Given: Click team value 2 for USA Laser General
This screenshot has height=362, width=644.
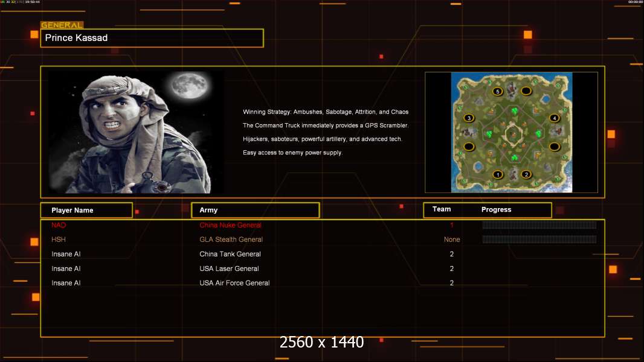Looking at the screenshot, I should pyautogui.click(x=452, y=268).
